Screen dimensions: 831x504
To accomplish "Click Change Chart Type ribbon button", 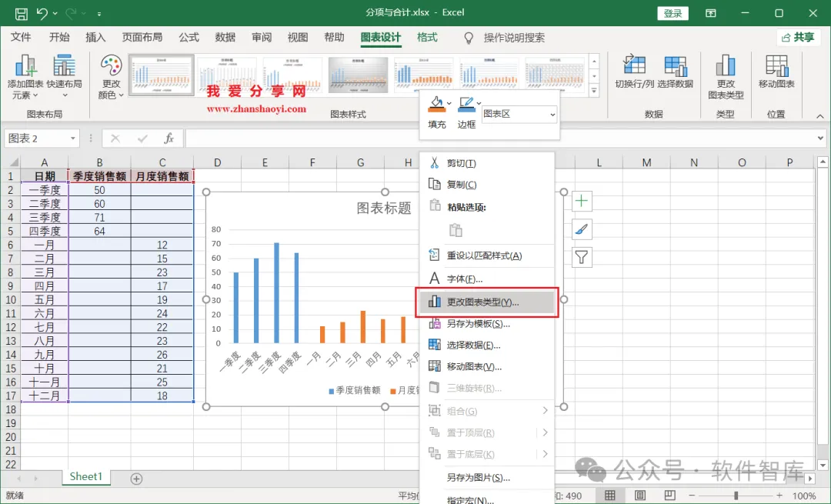I will tap(726, 78).
